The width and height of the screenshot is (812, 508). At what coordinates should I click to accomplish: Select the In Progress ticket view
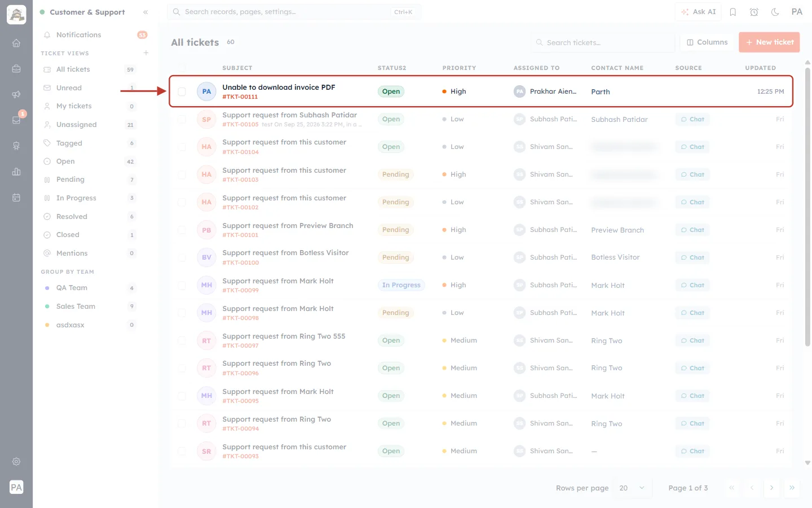coord(89,198)
